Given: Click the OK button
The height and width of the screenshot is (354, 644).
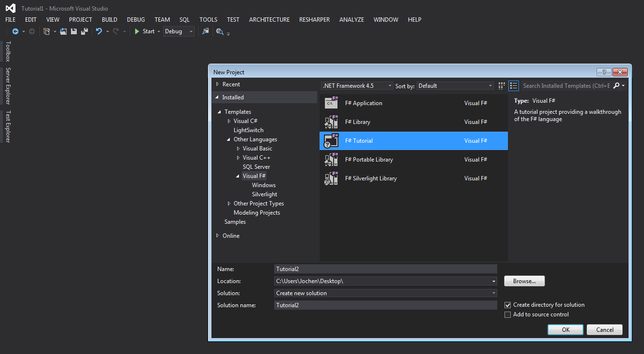Looking at the screenshot, I should [x=566, y=330].
